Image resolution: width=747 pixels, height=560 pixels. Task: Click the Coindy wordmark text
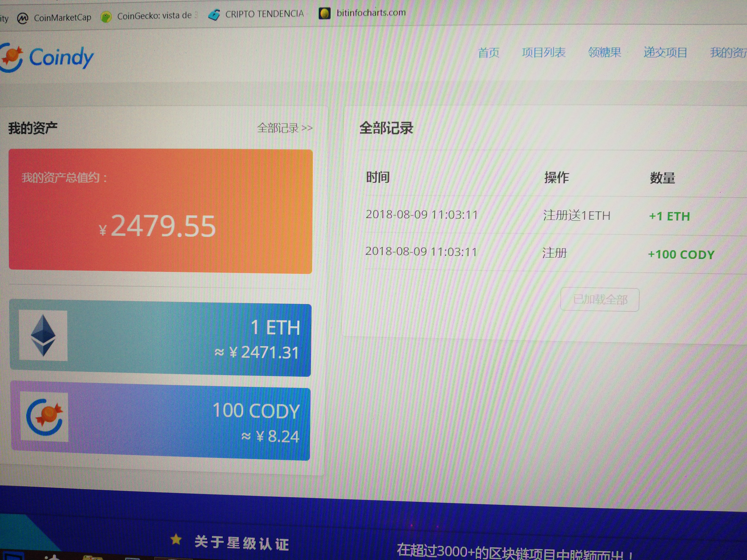click(x=61, y=57)
